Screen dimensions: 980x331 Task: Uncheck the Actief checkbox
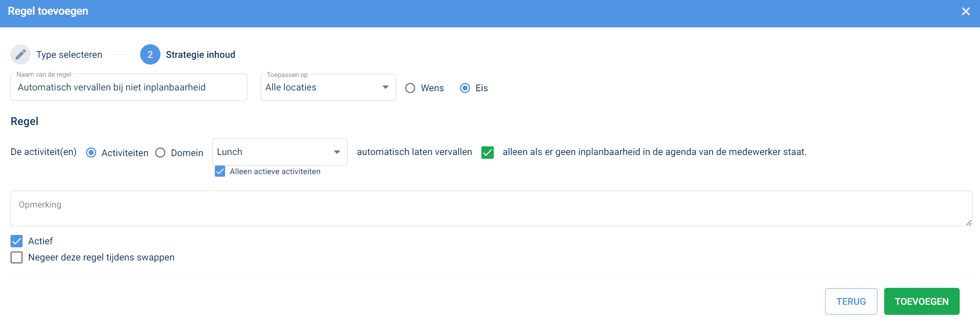coord(17,241)
